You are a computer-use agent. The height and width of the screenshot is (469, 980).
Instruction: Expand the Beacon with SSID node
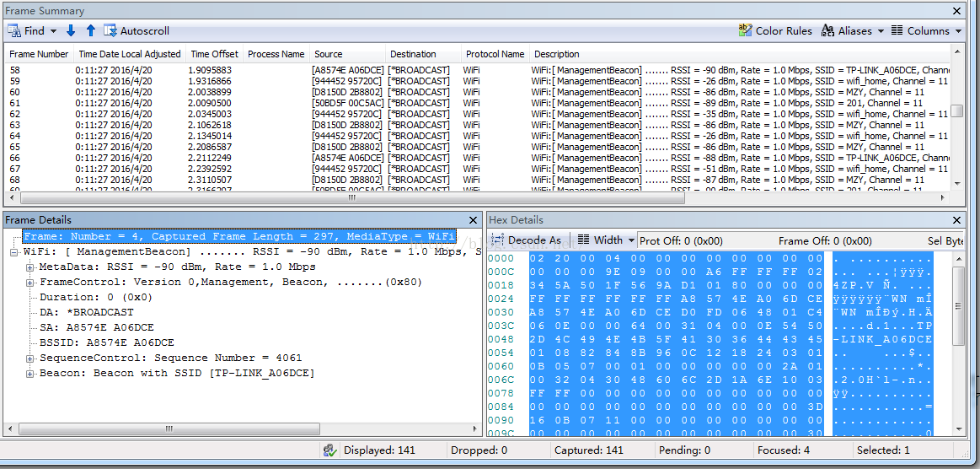click(30, 374)
